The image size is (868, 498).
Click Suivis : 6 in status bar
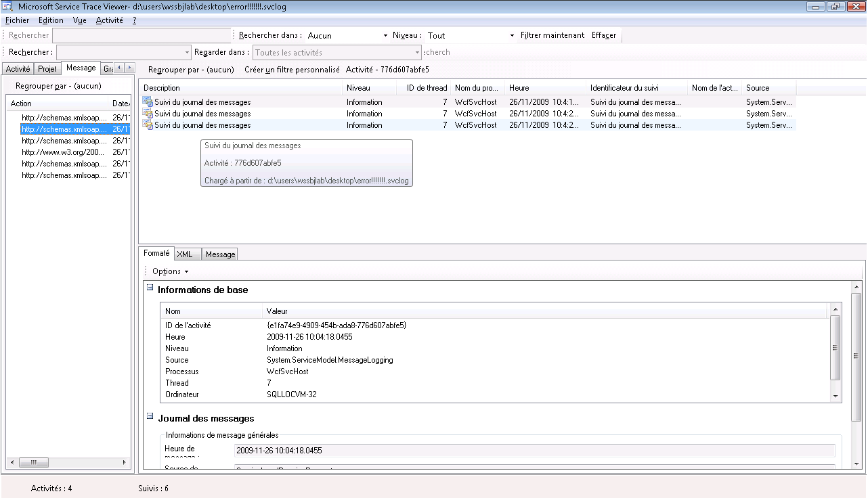point(153,488)
